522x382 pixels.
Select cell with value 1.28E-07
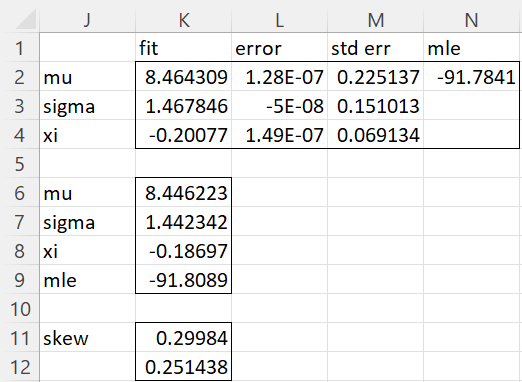[x=280, y=76]
